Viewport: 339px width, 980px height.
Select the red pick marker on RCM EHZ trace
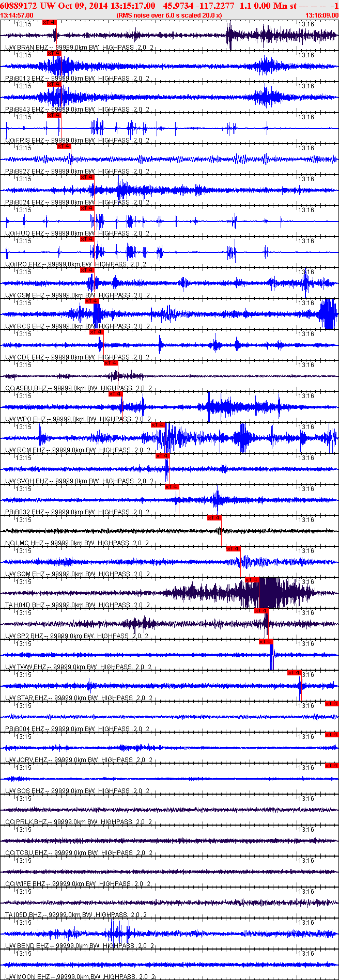point(158,425)
